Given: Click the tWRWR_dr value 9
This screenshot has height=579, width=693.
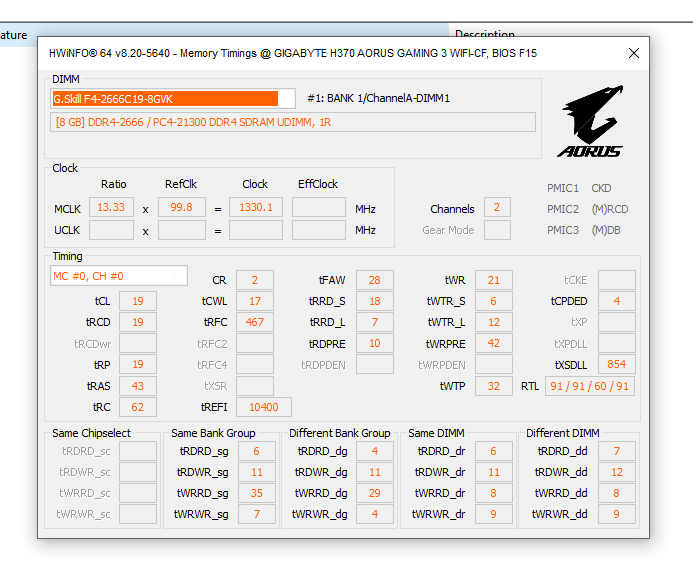Looking at the screenshot, I should [494, 514].
